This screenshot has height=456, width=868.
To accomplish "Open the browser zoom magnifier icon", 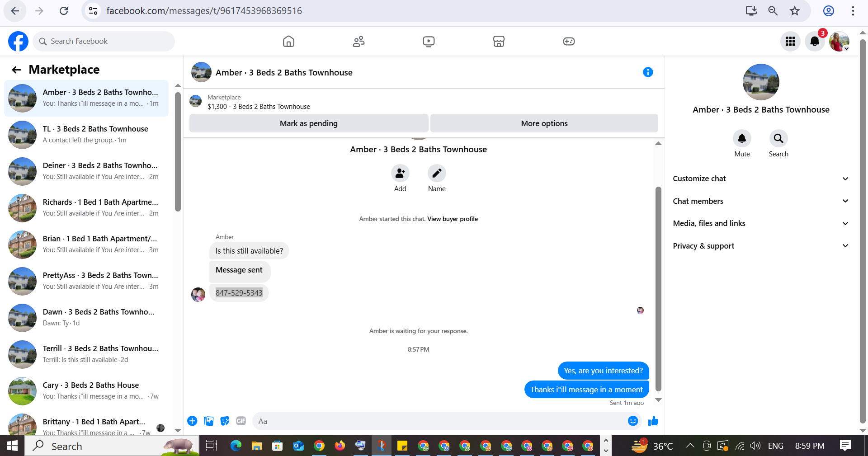I will click(773, 11).
